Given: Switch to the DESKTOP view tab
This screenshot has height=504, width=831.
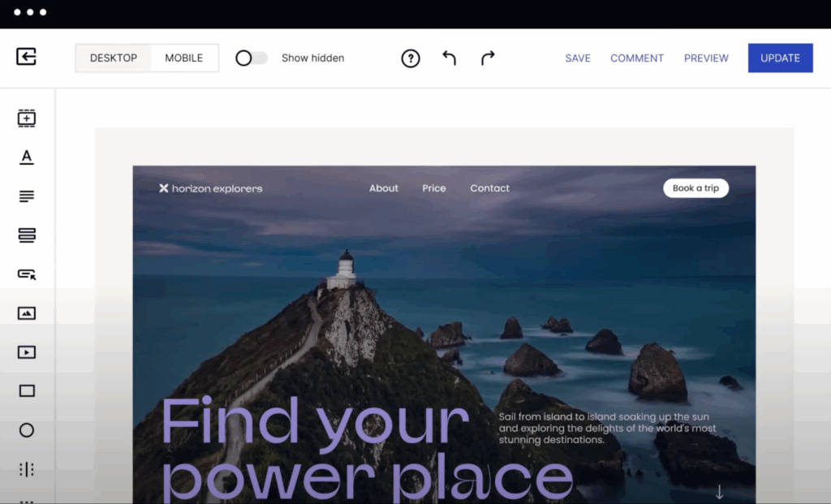Looking at the screenshot, I should (x=114, y=58).
